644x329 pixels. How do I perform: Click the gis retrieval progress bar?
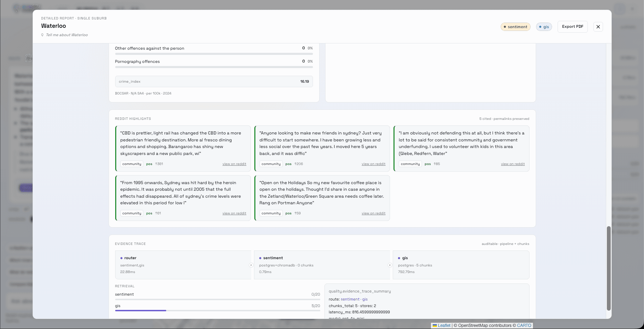(218, 311)
